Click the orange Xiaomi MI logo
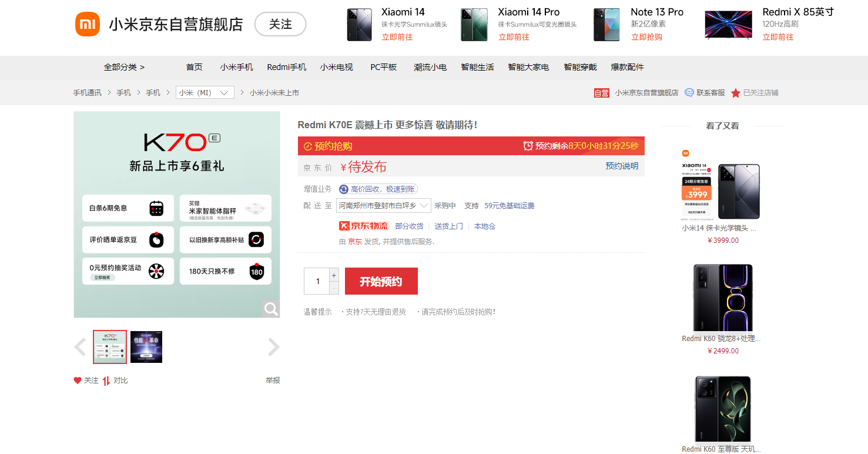 tap(88, 24)
